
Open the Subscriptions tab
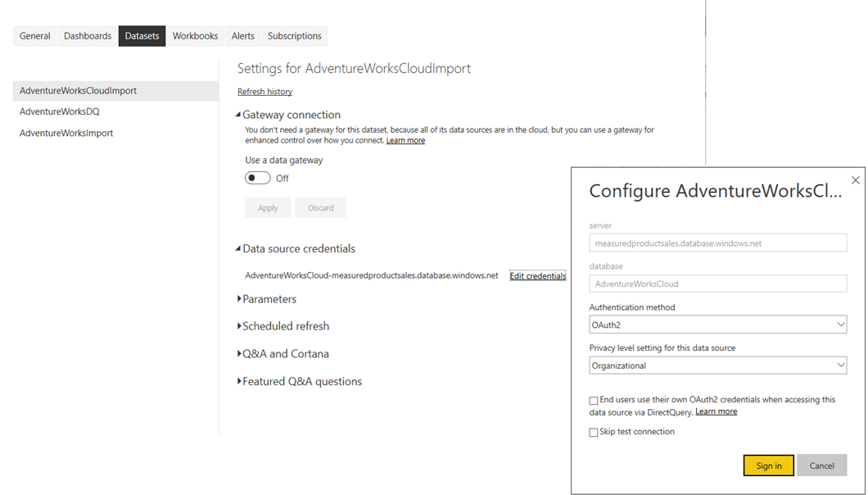[294, 35]
